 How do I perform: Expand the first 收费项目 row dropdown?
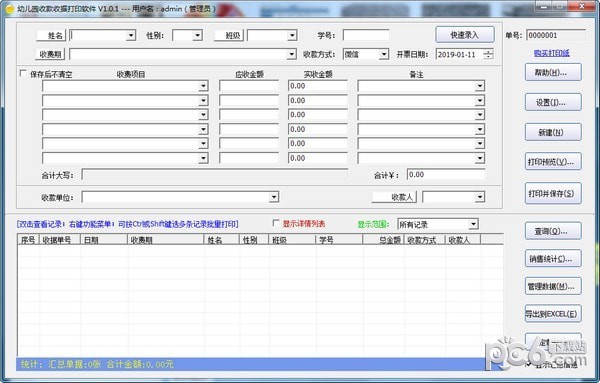(204, 86)
